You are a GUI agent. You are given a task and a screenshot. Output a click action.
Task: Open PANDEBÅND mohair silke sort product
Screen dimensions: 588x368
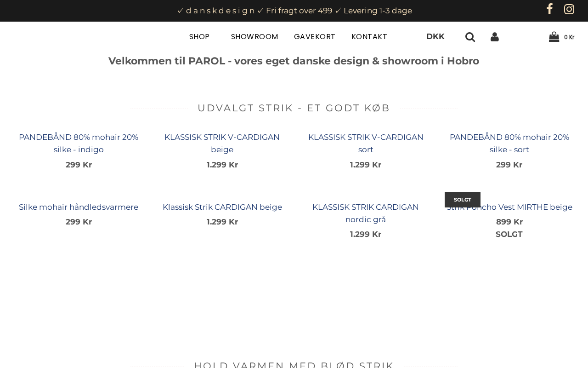pos(509,144)
